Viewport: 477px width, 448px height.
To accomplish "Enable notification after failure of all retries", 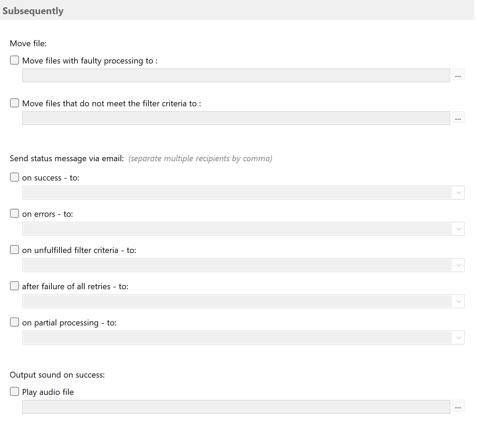I will point(14,286).
